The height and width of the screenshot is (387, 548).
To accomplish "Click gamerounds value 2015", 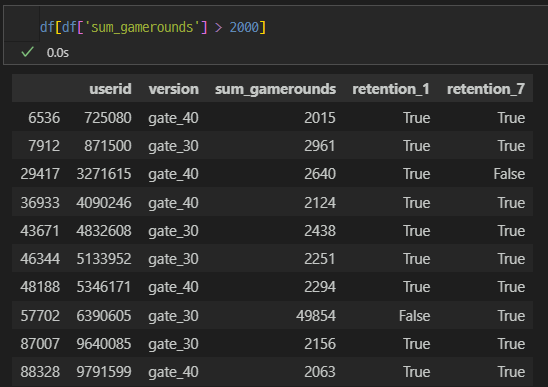I will (320, 118).
